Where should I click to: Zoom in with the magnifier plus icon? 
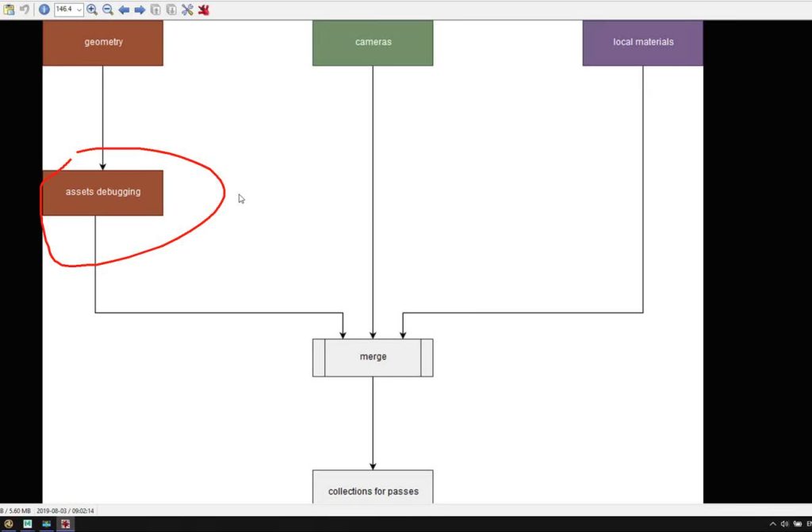point(92,10)
